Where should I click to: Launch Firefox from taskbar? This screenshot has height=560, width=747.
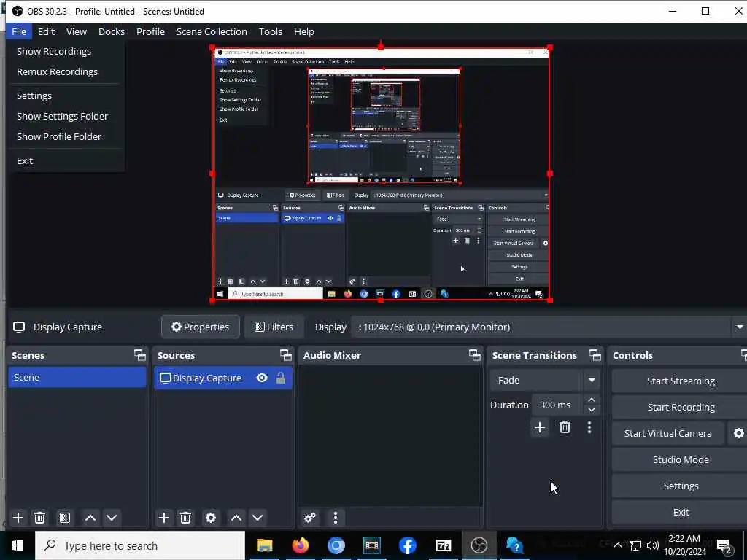300,545
